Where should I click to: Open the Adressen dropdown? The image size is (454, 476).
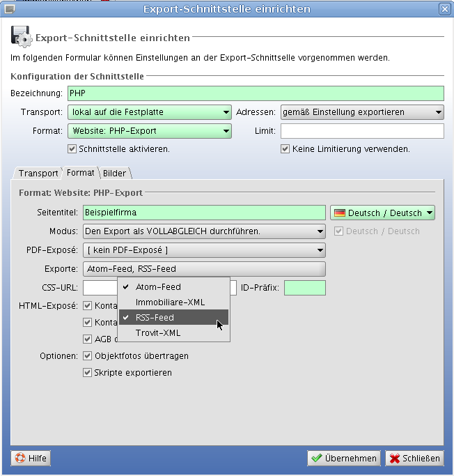click(361, 112)
